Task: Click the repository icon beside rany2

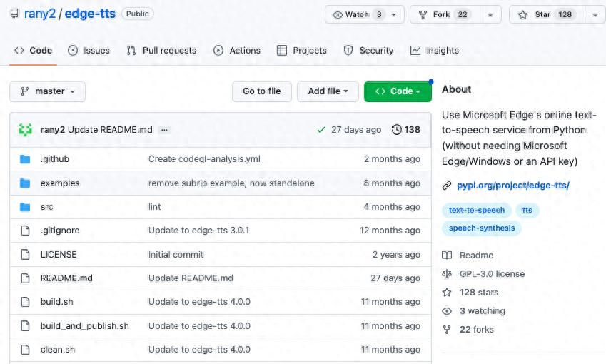Action: (x=14, y=14)
